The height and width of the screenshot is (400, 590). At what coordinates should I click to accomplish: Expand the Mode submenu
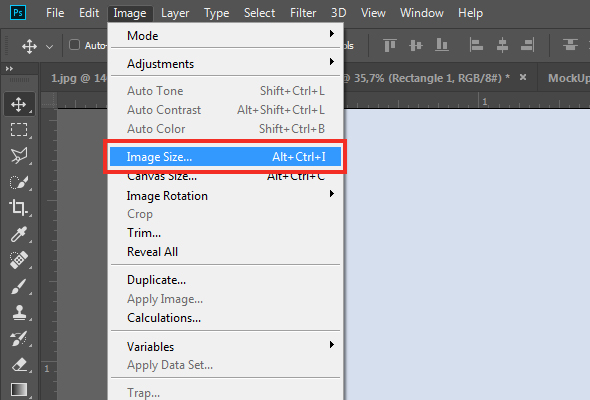click(226, 35)
